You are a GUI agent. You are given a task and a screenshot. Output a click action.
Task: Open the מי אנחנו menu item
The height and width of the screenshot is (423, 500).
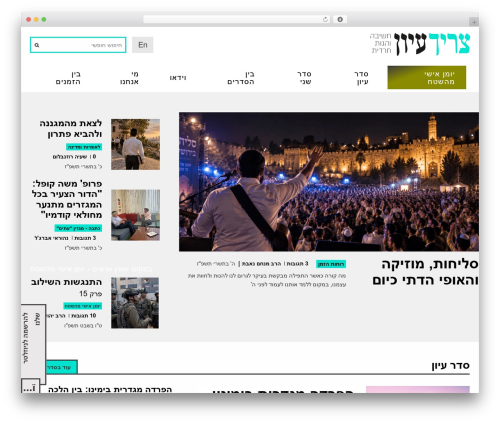[129, 78]
